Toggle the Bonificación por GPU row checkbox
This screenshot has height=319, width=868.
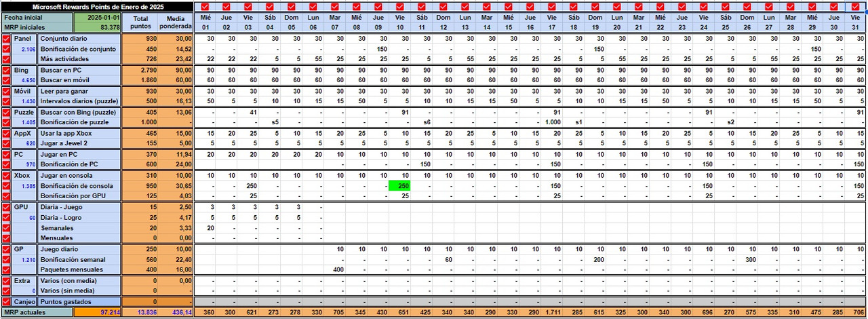tap(6, 195)
